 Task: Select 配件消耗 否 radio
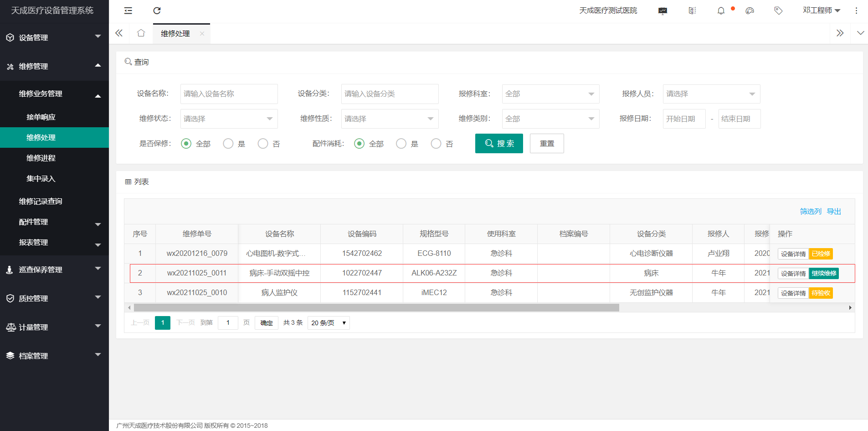tap(436, 144)
